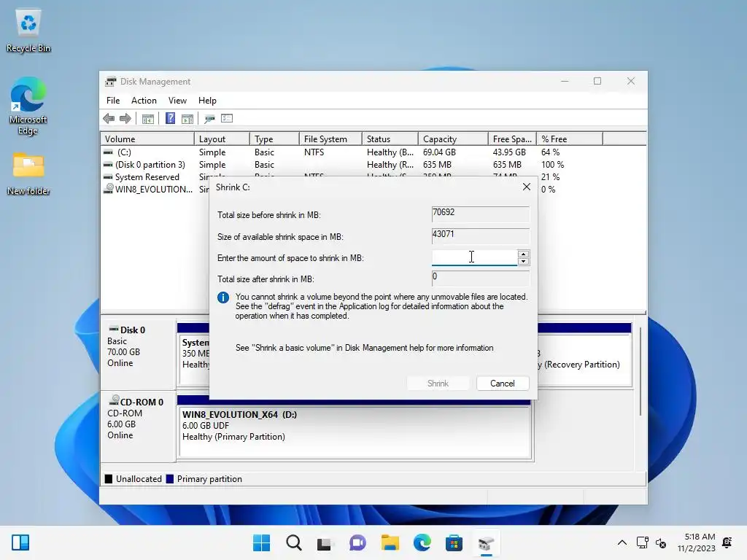Viewport: 747px width, 560px height.
Task: Open Microsoft Edge desktop shortcut
Action: (28, 106)
